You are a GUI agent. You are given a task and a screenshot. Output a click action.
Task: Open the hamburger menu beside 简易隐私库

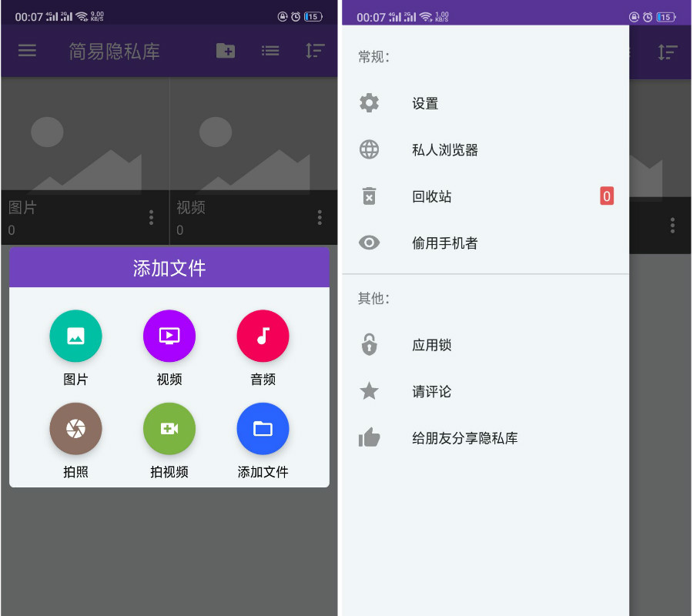coord(27,50)
